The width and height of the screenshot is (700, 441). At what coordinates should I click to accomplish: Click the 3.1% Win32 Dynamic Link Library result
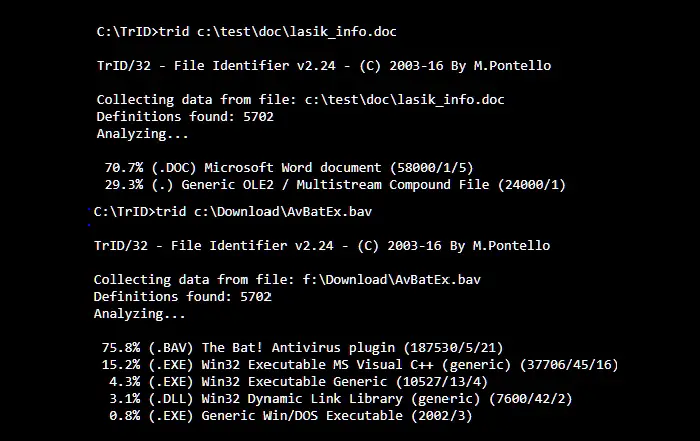pyautogui.click(x=341, y=399)
